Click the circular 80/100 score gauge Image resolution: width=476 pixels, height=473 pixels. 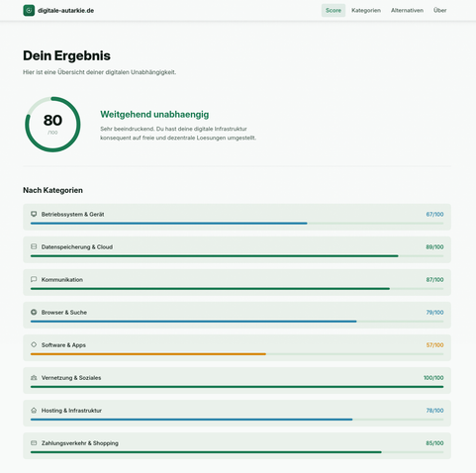pos(52,125)
